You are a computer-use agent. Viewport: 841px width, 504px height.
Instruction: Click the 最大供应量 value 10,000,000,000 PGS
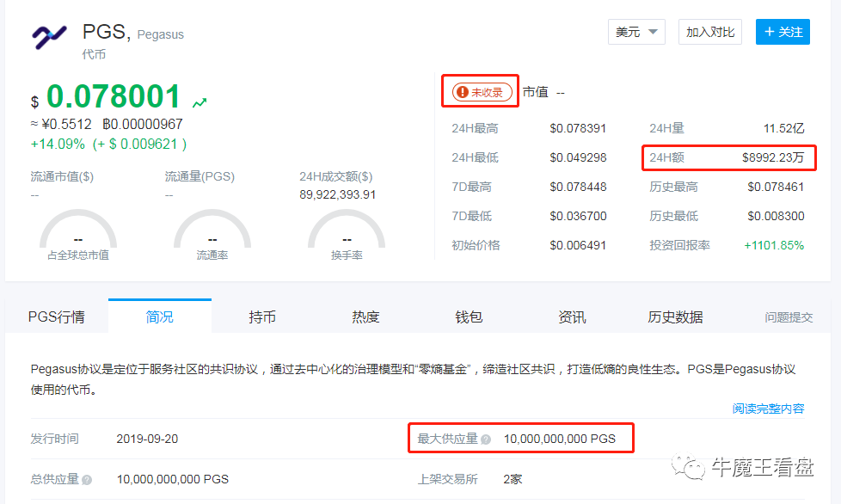pyautogui.click(x=560, y=439)
